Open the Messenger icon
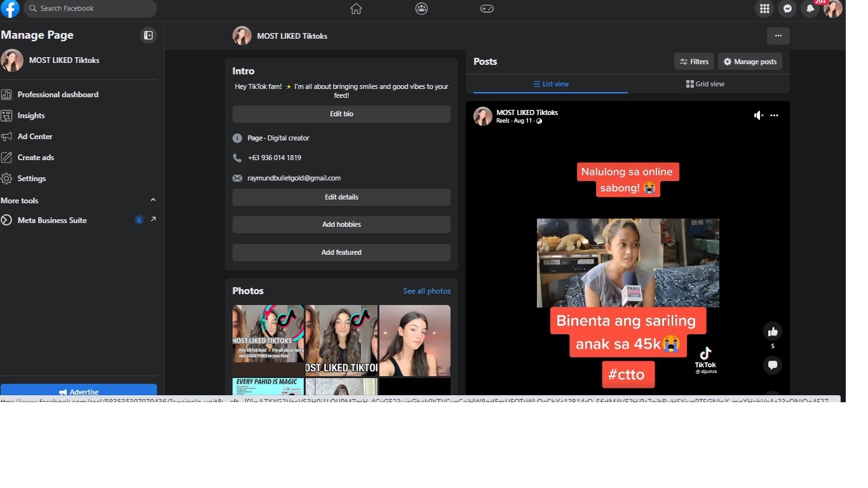The width and height of the screenshot is (868, 488). click(787, 9)
